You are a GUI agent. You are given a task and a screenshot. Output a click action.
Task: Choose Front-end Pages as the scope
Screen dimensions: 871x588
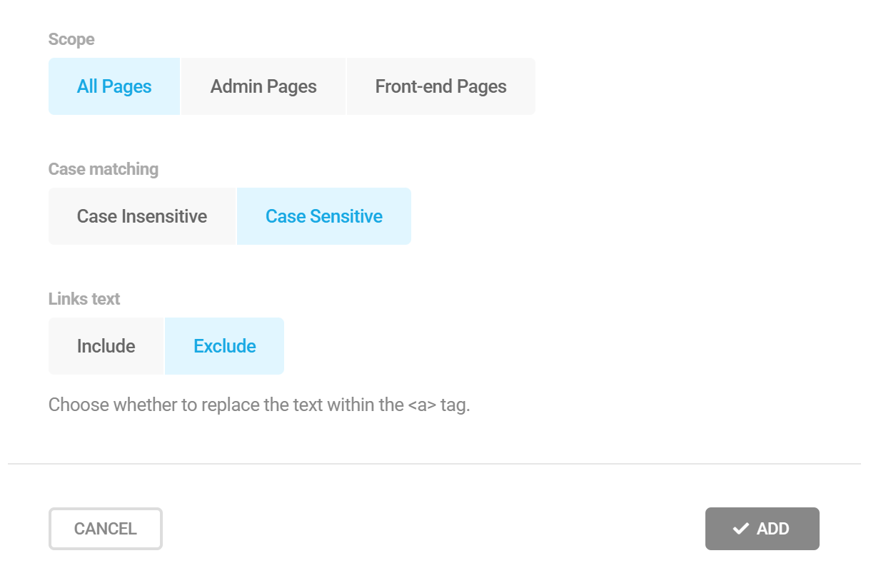click(440, 86)
